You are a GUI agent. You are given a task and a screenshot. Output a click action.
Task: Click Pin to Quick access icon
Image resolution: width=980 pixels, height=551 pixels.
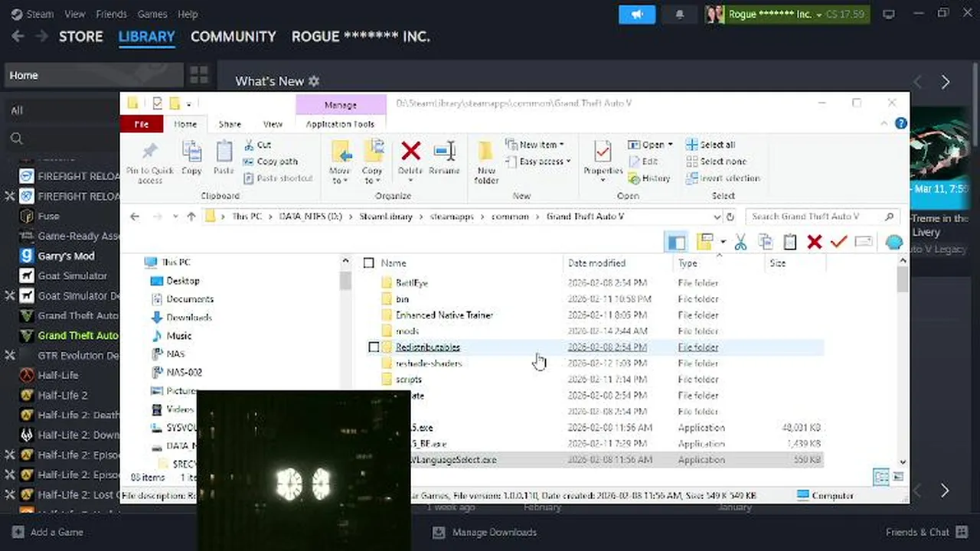(x=150, y=151)
